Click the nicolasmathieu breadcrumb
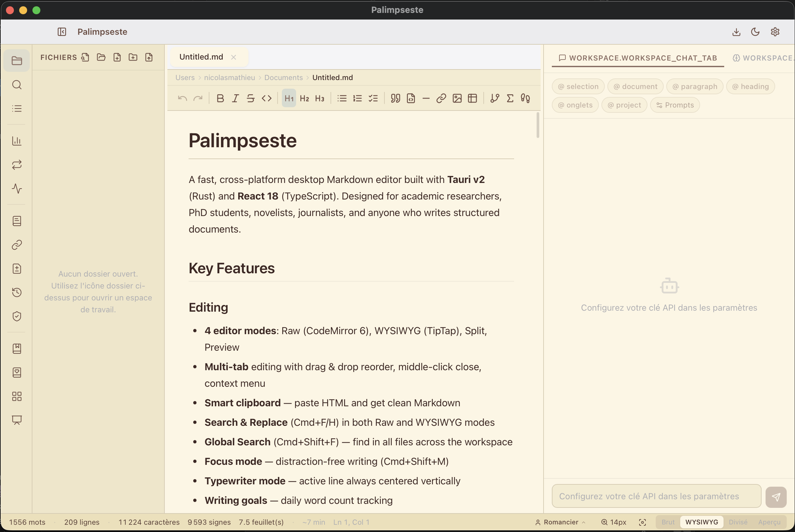 (x=229, y=78)
